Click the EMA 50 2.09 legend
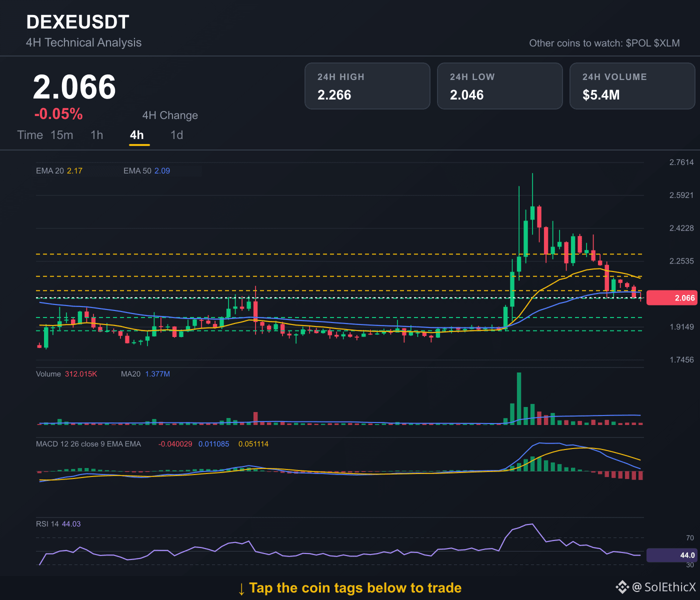 [x=146, y=171]
